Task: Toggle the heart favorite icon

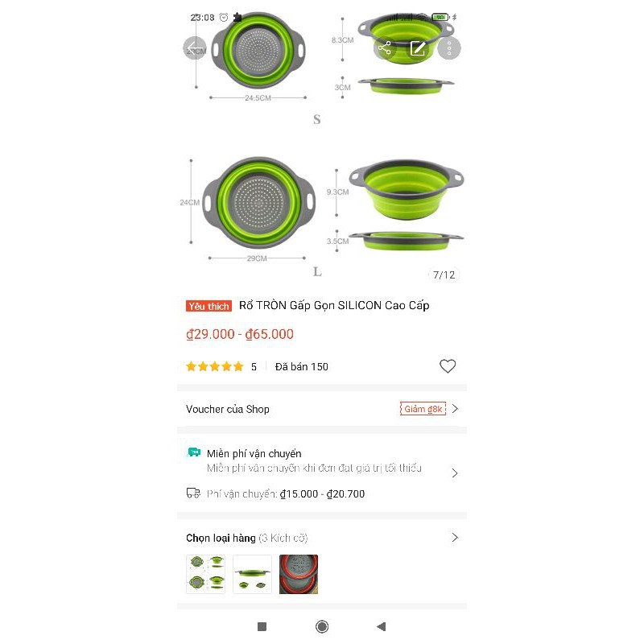Action: 448,366
